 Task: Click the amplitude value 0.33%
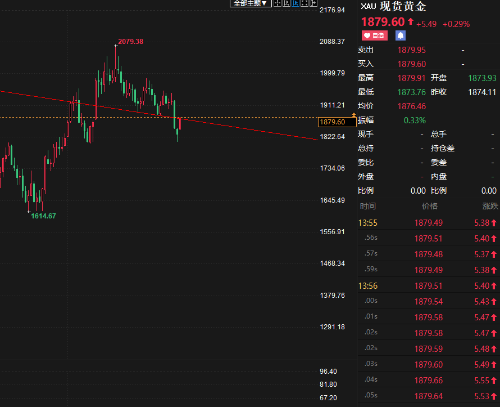coord(415,120)
